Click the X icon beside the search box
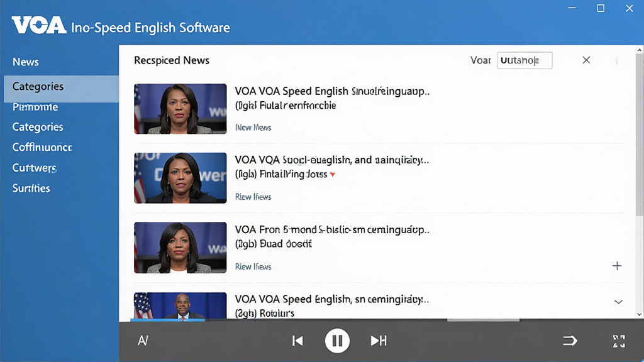The height and width of the screenshot is (362, 644). coord(586,60)
